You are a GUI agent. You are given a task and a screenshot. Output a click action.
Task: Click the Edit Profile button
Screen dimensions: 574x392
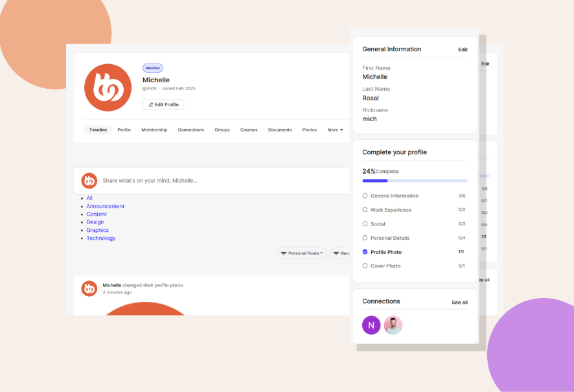coord(163,104)
